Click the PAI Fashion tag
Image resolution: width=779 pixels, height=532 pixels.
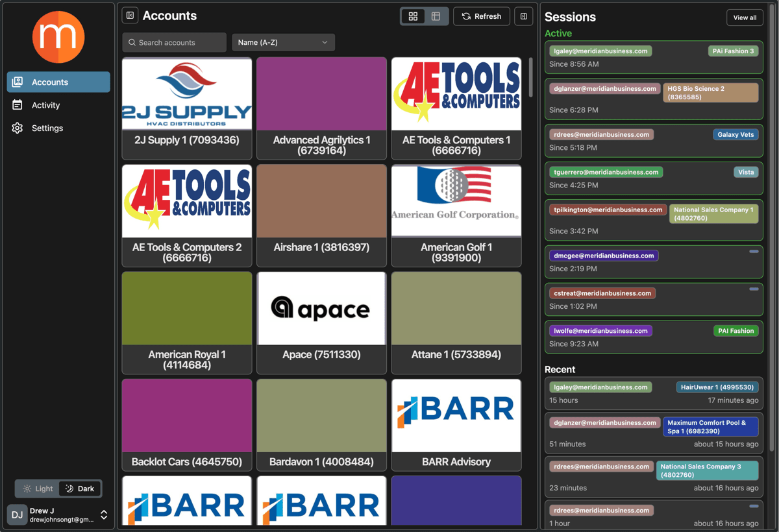coord(736,331)
